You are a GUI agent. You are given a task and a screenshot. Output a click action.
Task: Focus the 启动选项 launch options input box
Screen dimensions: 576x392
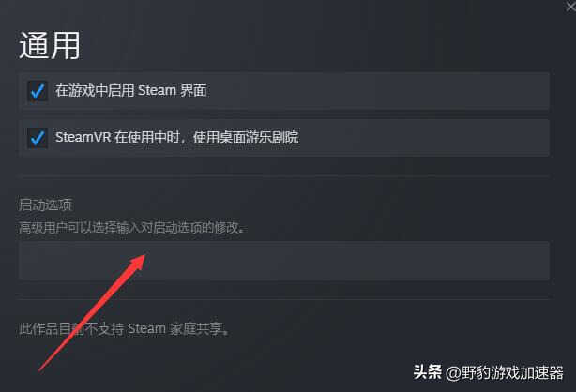284,261
